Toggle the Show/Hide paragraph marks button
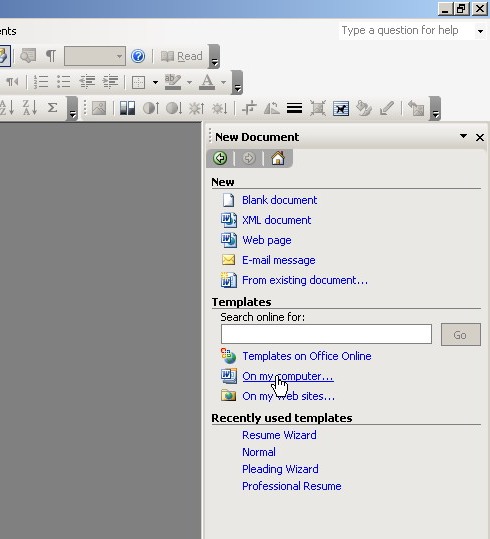The width and height of the screenshot is (490, 539). coord(51,56)
